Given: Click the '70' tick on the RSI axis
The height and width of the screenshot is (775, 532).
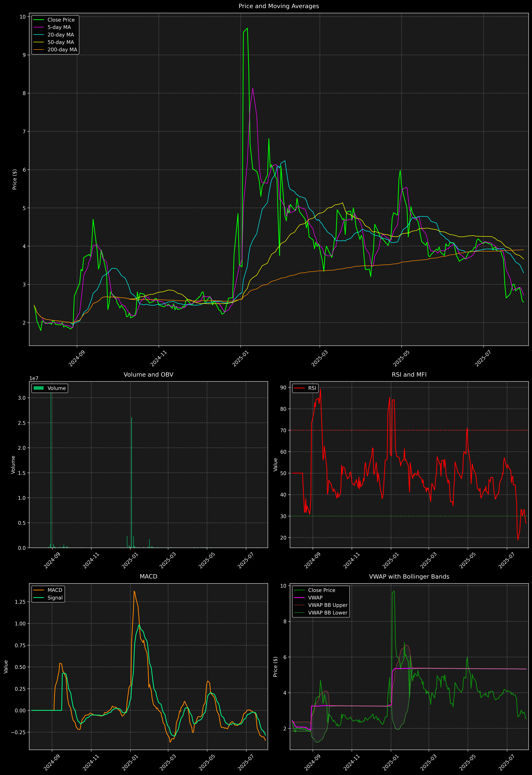Looking at the screenshot, I should pos(283,431).
